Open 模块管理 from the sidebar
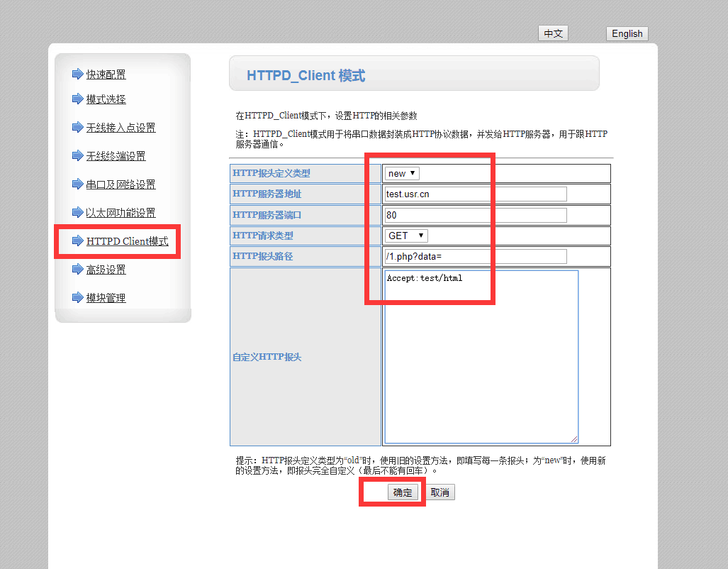Screen dimensions: 728x569 106,298
